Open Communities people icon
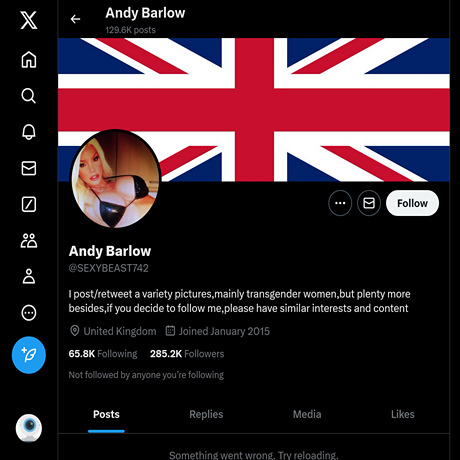This screenshot has height=460, width=460. click(x=29, y=240)
